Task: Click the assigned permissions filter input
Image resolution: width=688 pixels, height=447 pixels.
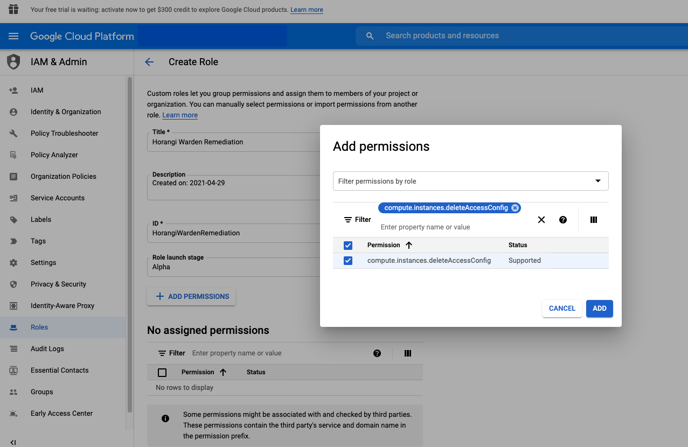Action: [279, 353]
